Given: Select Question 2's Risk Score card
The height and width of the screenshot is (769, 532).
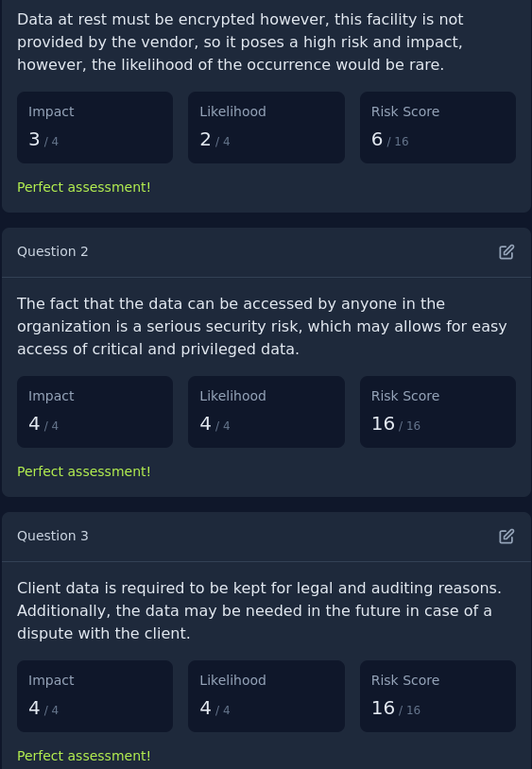Looking at the screenshot, I should [x=438, y=412].
